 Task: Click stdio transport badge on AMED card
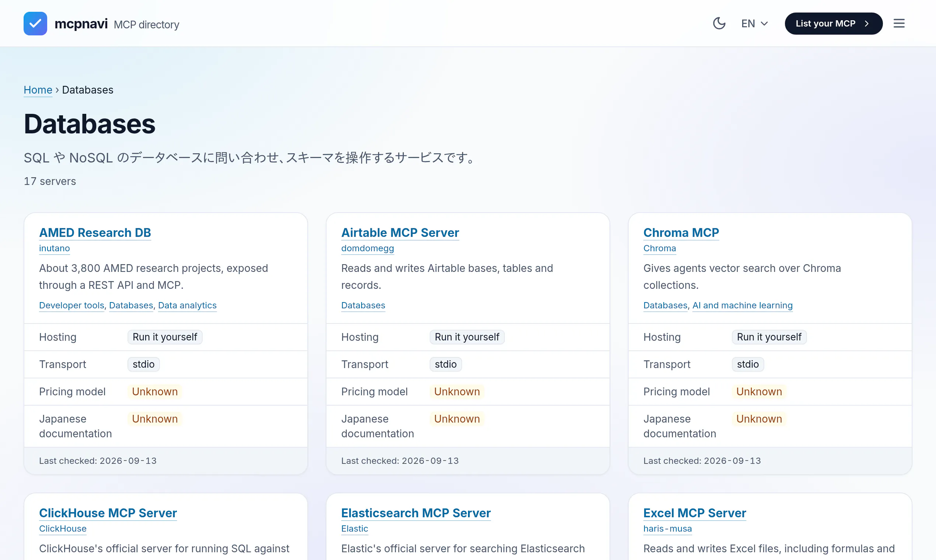coord(143,364)
